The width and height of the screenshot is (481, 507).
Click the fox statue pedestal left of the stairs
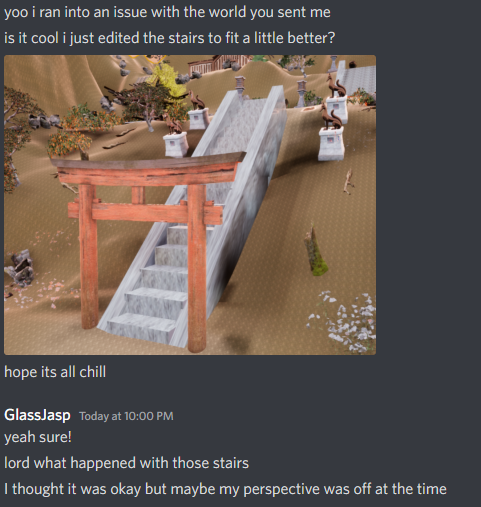tap(176, 144)
